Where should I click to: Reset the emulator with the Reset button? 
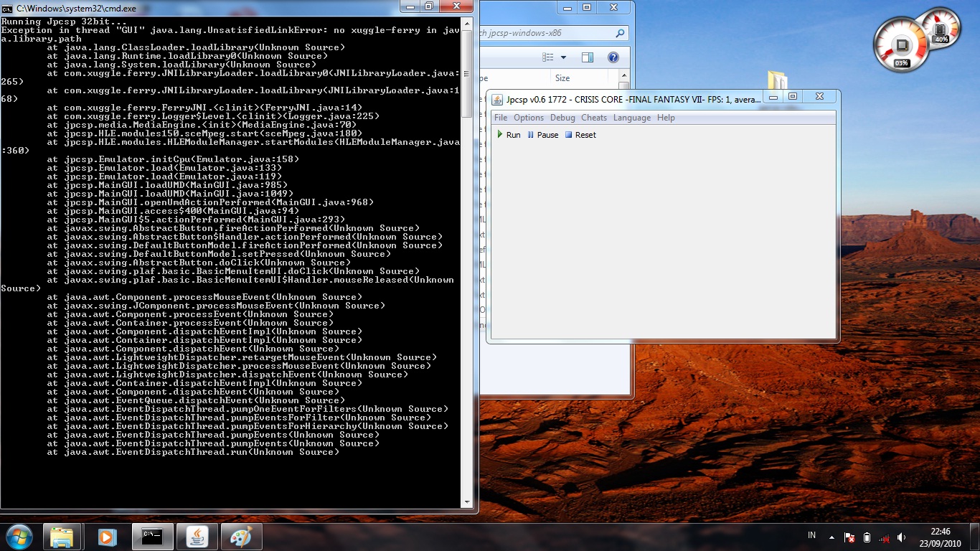[x=580, y=135]
